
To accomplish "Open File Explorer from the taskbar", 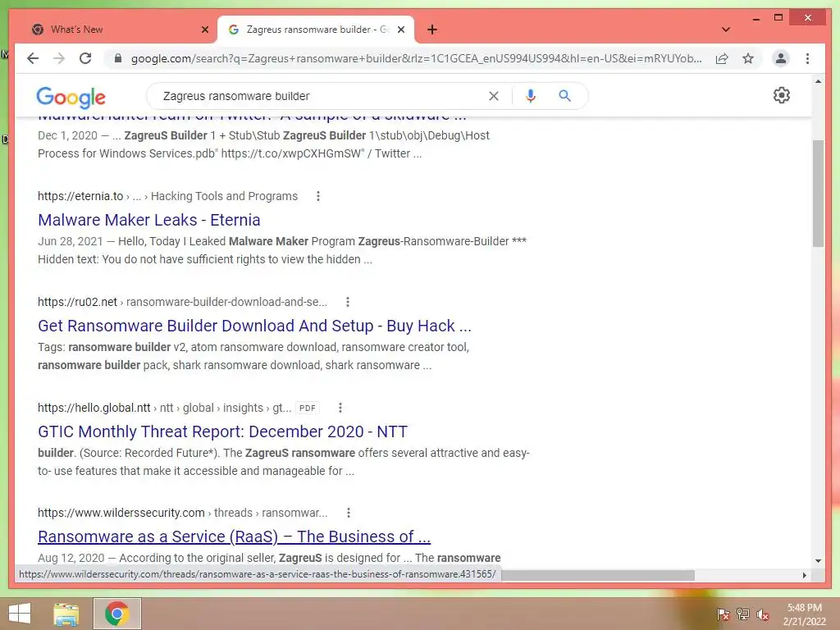I will coord(66,614).
